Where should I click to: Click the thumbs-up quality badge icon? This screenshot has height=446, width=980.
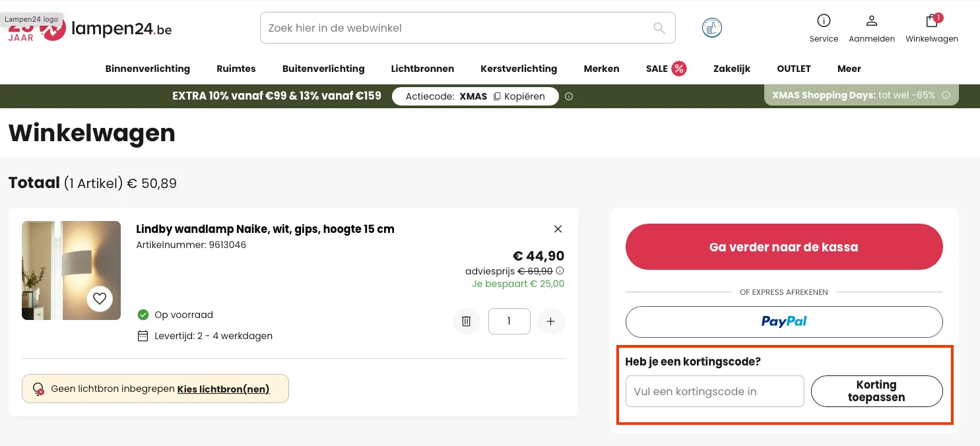711,28
